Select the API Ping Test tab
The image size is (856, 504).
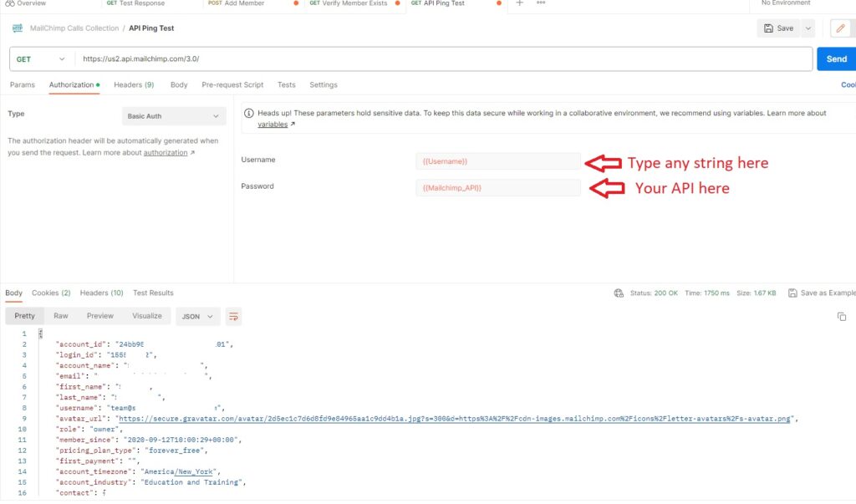[438, 3]
